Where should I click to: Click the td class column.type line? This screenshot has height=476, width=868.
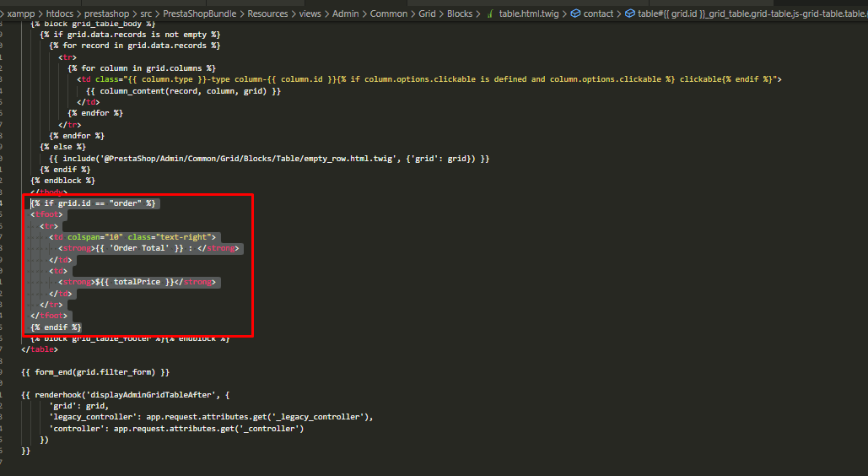click(429, 79)
